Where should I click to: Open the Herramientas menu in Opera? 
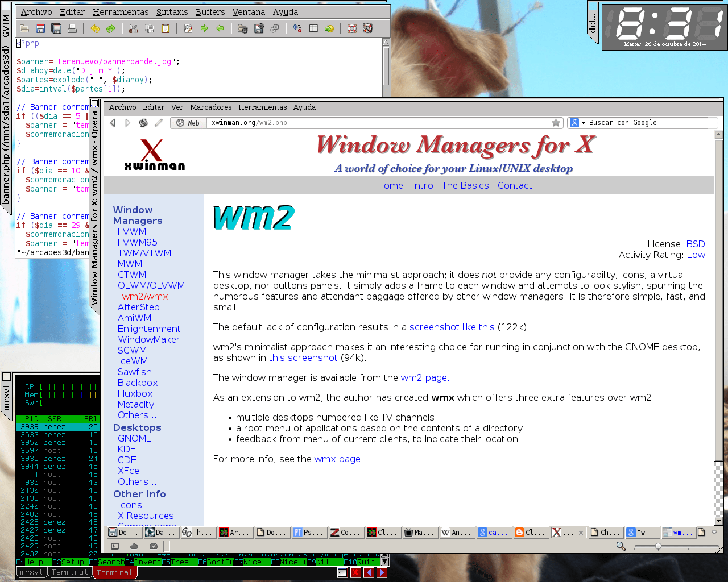(263, 107)
